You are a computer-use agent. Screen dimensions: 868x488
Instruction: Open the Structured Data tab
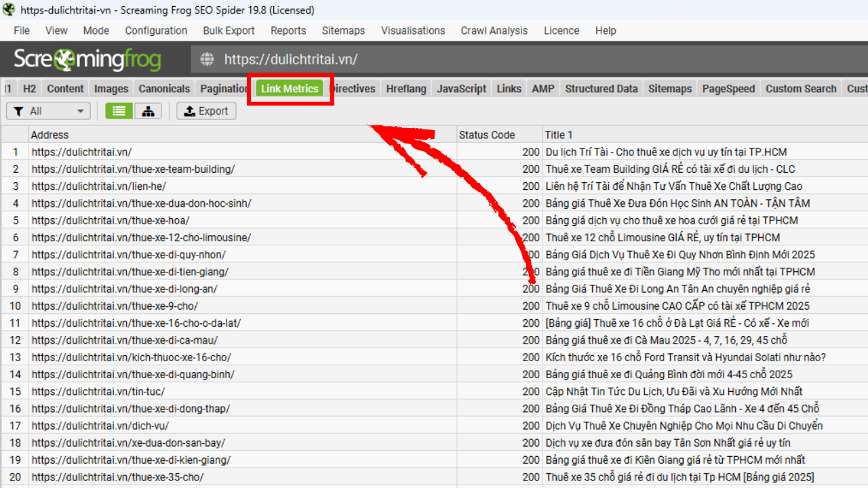pyautogui.click(x=601, y=88)
